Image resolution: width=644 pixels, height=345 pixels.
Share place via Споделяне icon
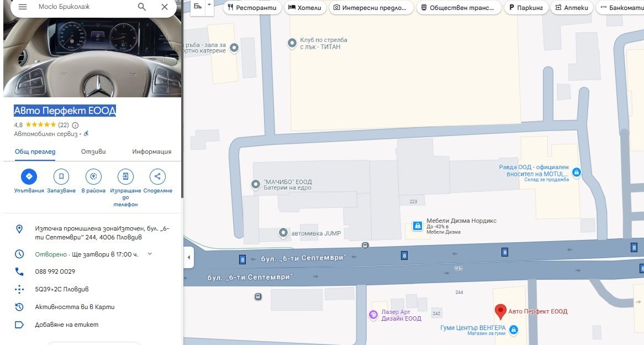coord(157,176)
